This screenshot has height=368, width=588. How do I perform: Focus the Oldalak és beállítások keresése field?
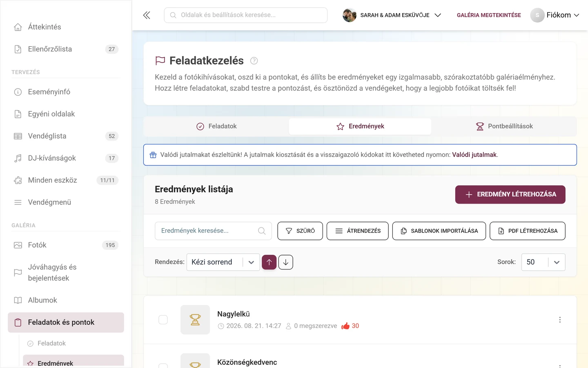246,15
